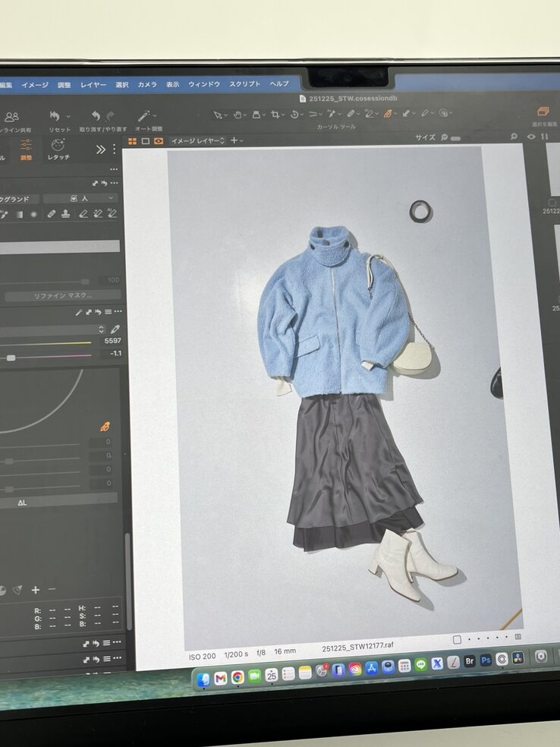Click the リセット reset arrow icon
Viewport: 560px width, 747px height.
(x=55, y=115)
